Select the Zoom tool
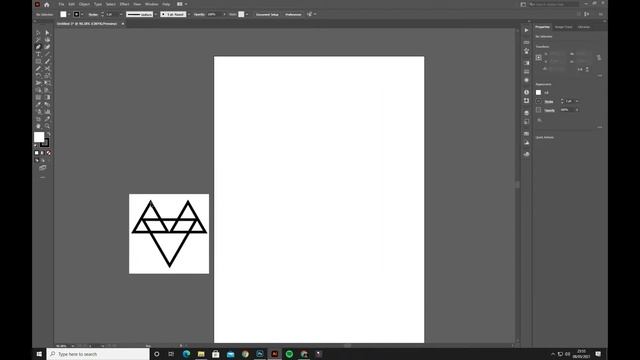Screen dimensions: 640x360 click(47, 126)
